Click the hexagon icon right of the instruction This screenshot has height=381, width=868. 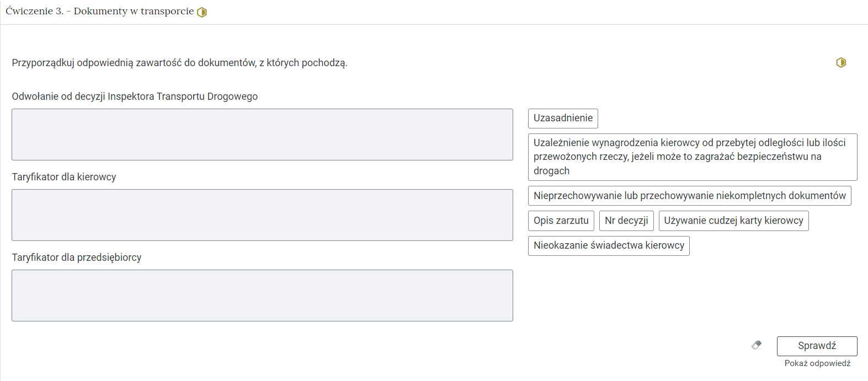coord(840,62)
